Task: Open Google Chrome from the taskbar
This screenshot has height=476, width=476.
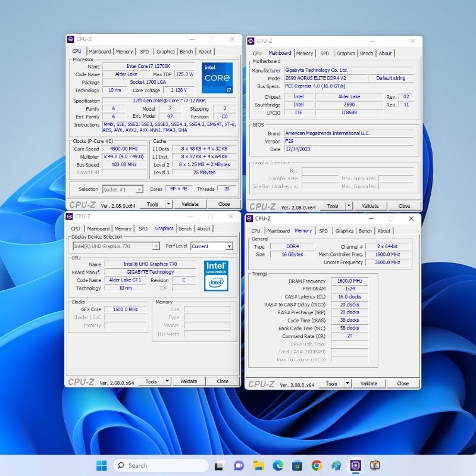Action: point(317,465)
